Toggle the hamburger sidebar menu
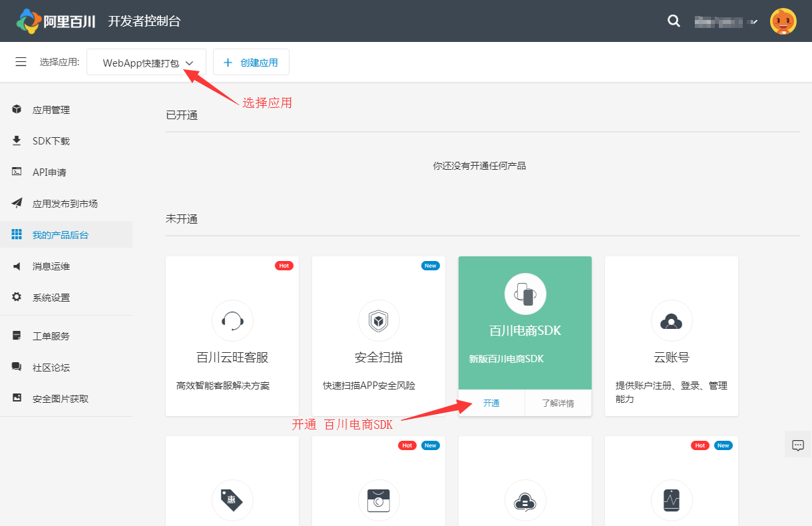The width and height of the screenshot is (812, 526). point(21,62)
